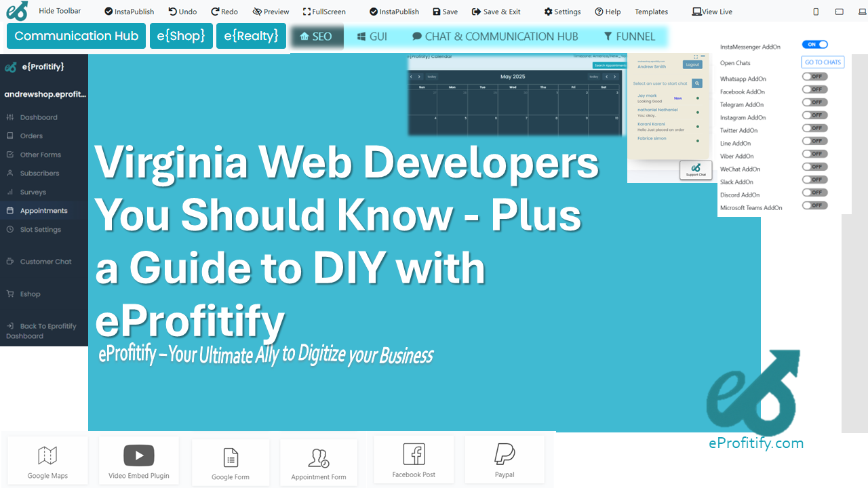
Task: Switch to the SEO tab
Action: point(317,37)
